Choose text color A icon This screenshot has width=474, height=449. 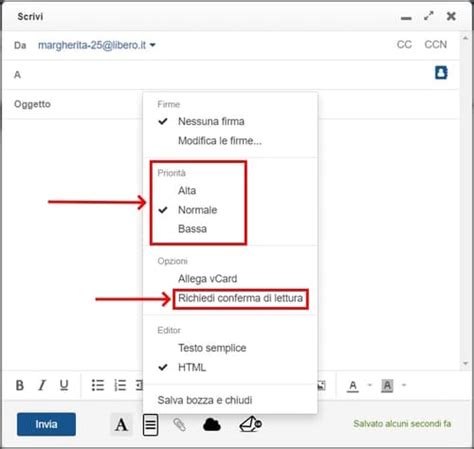coord(353,386)
